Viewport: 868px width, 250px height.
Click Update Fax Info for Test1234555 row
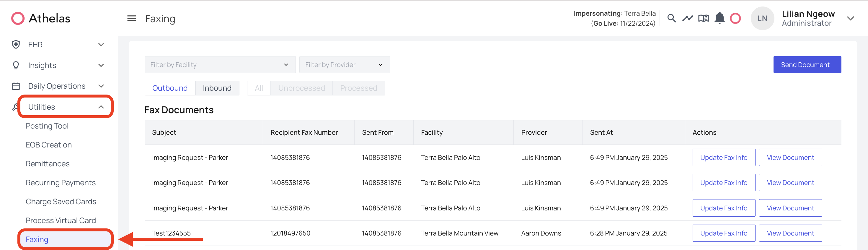[x=723, y=233]
